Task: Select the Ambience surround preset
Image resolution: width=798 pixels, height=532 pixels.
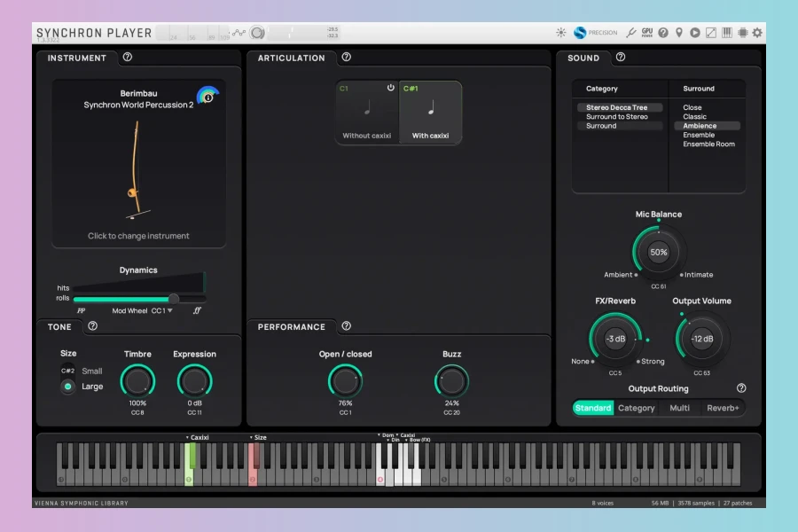Action: (708, 126)
